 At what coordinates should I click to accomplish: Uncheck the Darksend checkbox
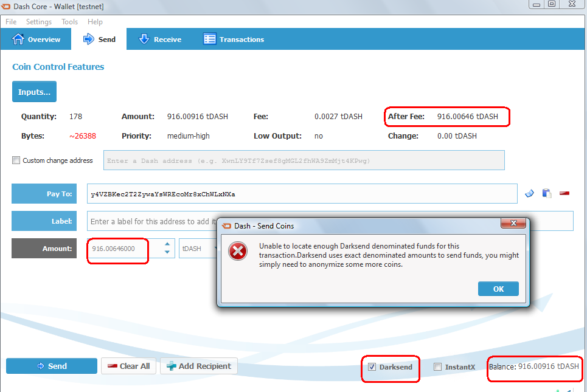(372, 367)
